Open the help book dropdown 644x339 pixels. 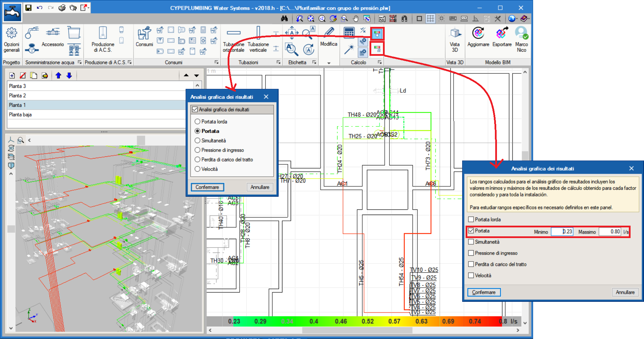529,19
